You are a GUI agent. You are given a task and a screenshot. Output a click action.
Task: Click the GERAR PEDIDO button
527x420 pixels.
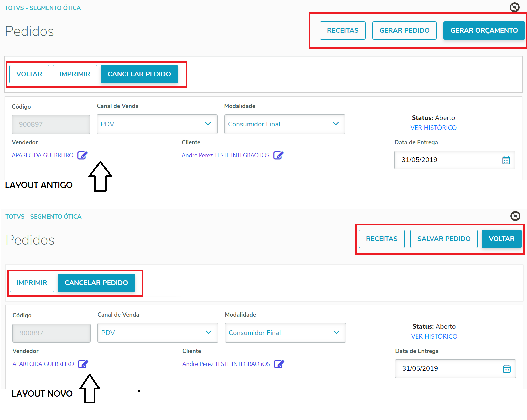[x=404, y=30]
